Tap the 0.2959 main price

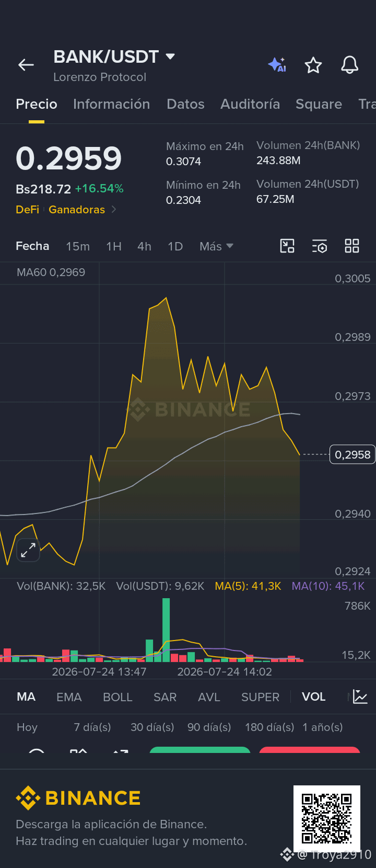(68, 158)
